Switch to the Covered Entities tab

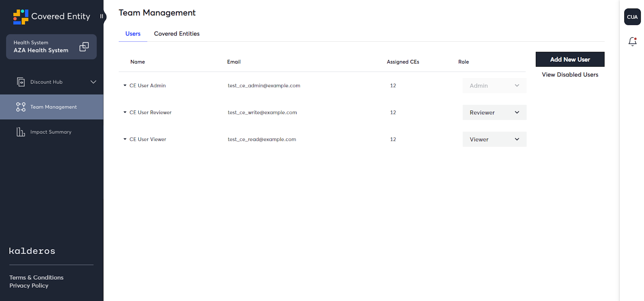[177, 34]
